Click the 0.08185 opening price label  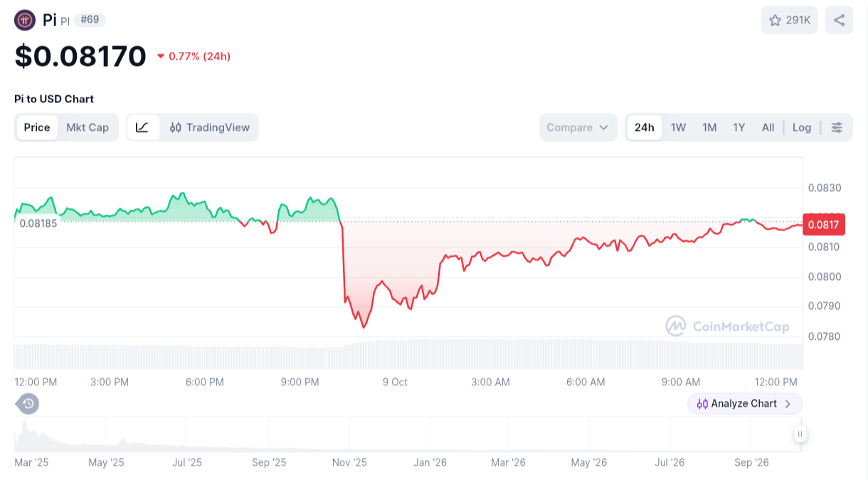click(38, 223)
